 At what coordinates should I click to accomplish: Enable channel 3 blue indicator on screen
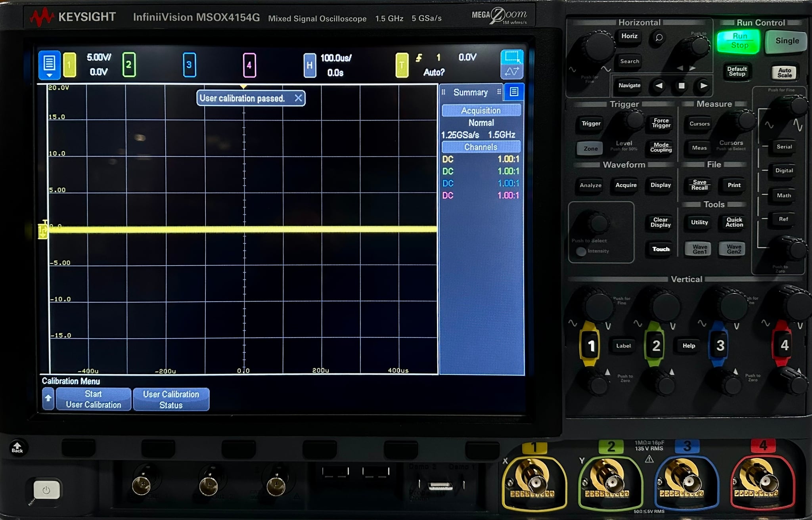[189, 65]
